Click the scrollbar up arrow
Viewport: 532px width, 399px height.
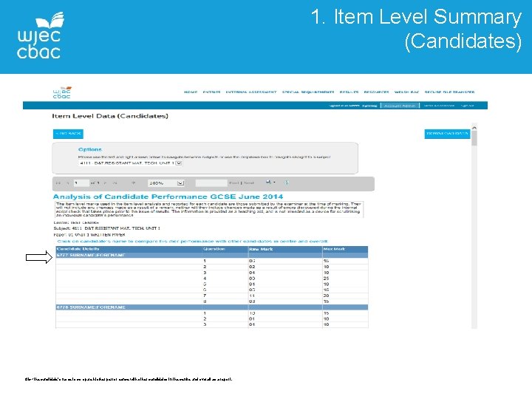click(474, 128)
